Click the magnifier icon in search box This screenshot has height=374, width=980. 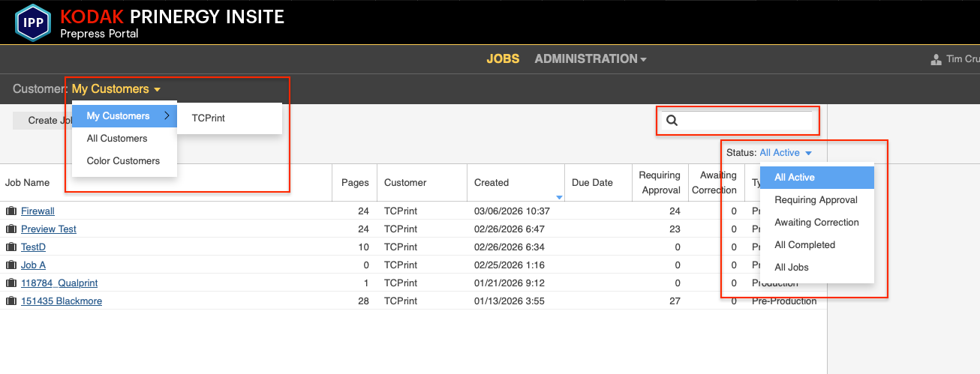point(672,121)
